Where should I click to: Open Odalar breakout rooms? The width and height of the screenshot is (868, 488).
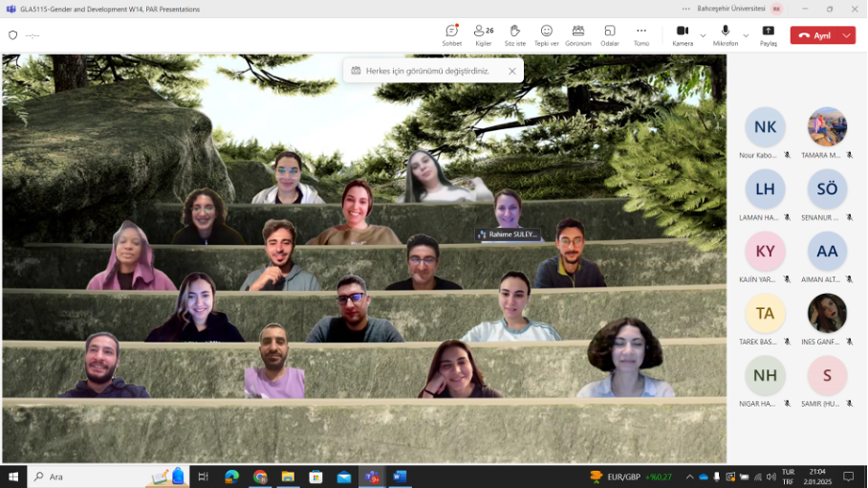coord(609,35)
